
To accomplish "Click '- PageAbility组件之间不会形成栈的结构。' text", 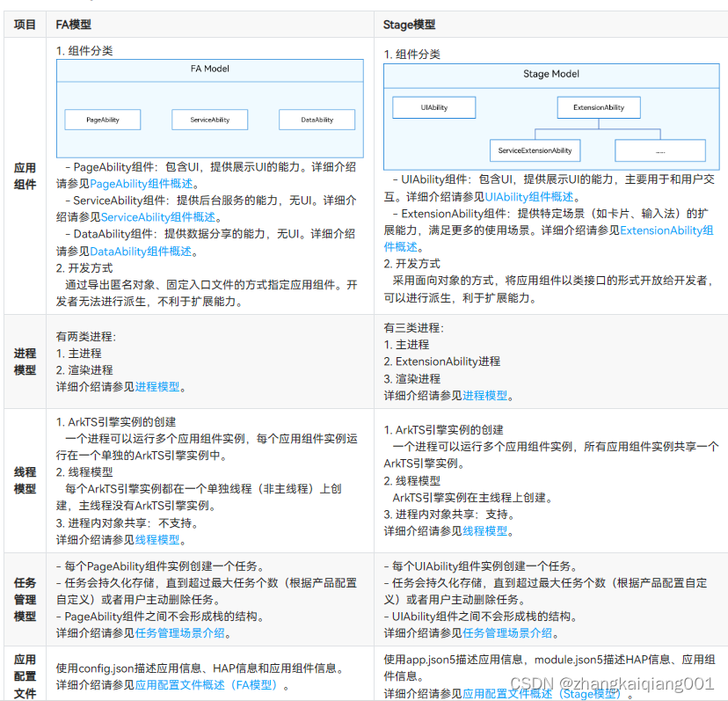I will pos(162,617).
